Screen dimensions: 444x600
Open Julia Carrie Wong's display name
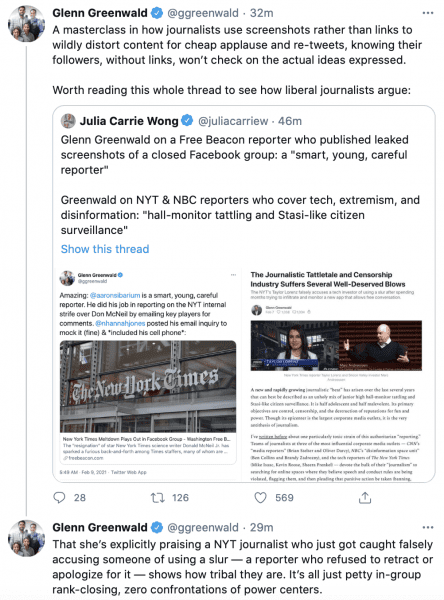pyautogui.click(x=129, y=121)
